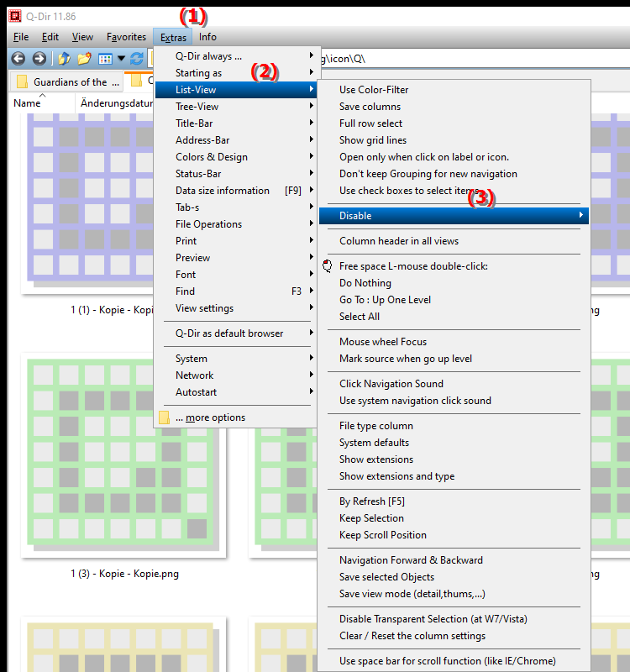Open the Tab-s submenu
630x672 pixels.
coord(236,207)
